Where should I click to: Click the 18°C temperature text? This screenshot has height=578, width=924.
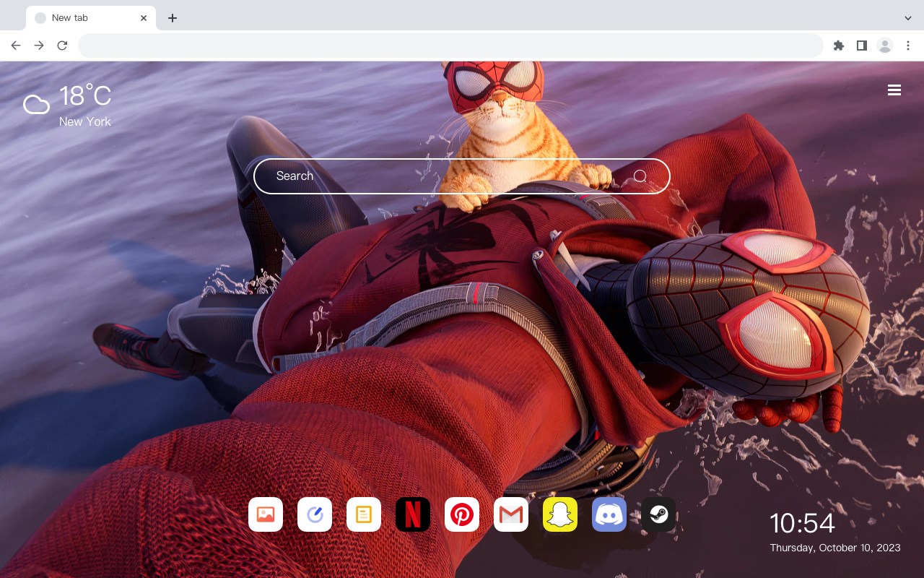(x=85, y=96)
